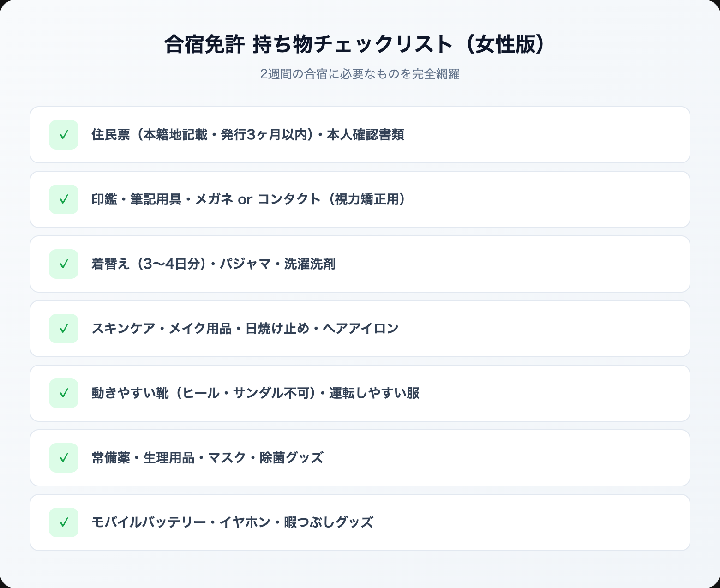Viewport: 720px width, 588px height.
Task: Uncheck the 住民票 item checkbox
Action: pos(64,135)
